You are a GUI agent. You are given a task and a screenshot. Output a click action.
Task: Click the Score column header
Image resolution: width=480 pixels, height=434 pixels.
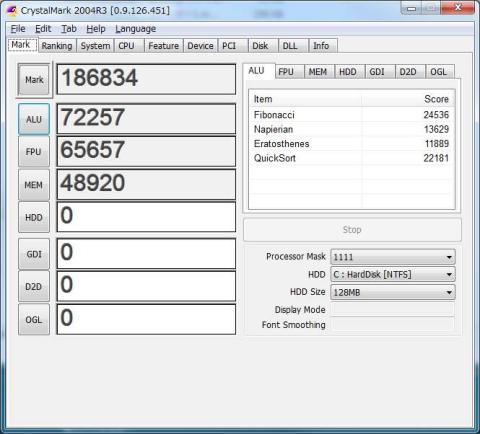tap(408, 99)
